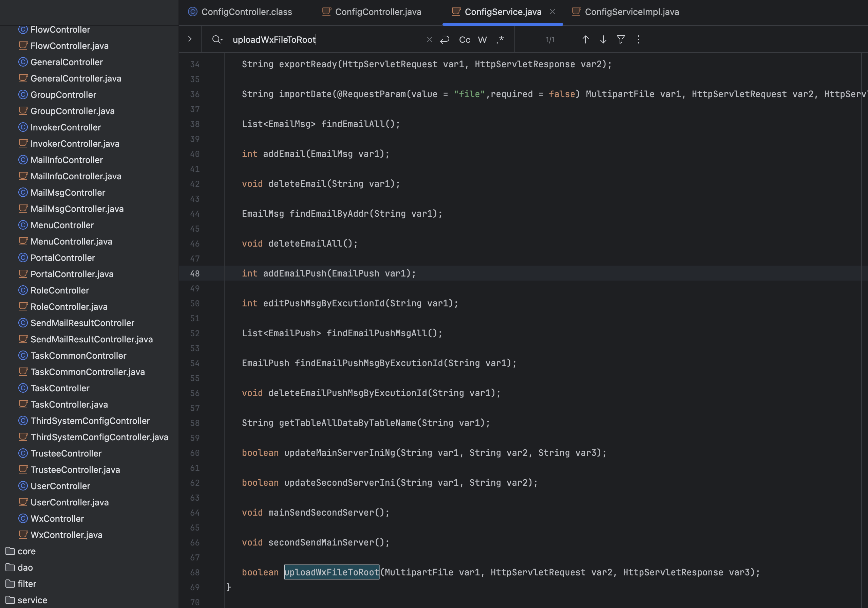Image resolution: width=868 pixels, height=608 pixels.
Task: Toggle whole words (W) option
Action: [x=482, y=40]
